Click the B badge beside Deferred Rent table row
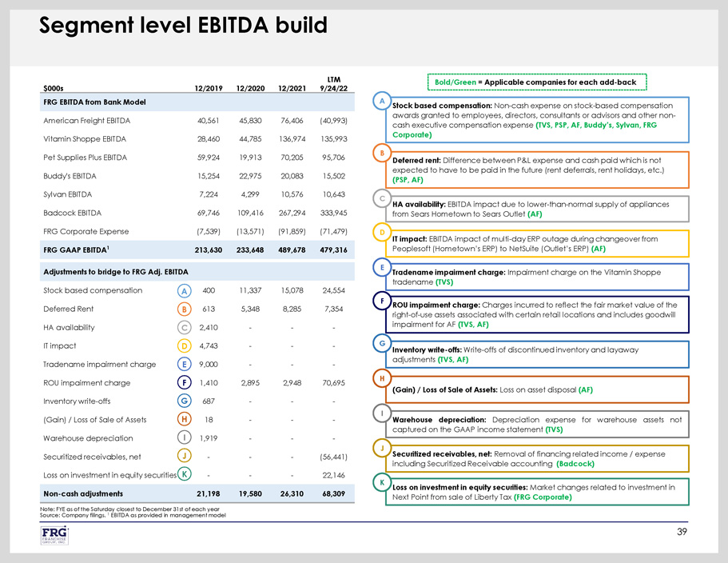Image resolution: width=728 pixels, height=563 pixels. [185, 309]
